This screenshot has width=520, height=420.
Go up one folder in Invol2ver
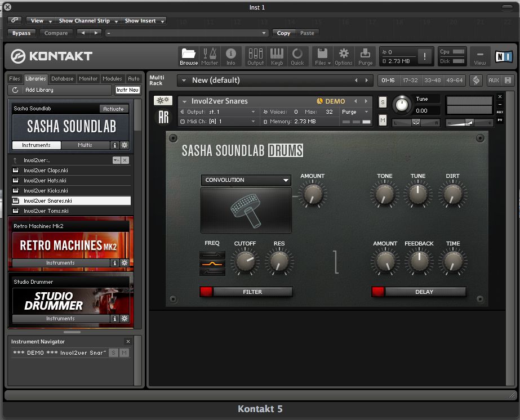15,160
